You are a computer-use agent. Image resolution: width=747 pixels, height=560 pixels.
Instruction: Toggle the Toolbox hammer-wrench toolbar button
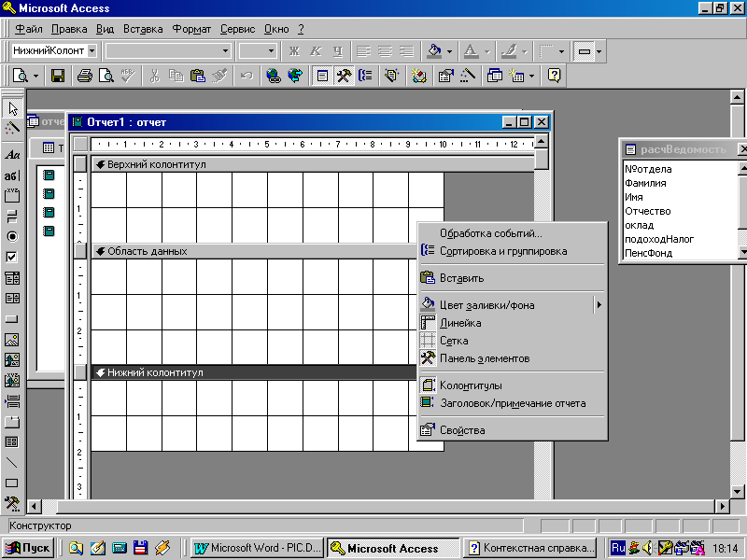click(344, 76)
